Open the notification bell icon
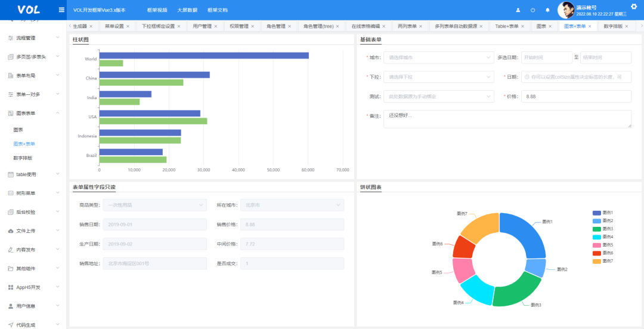Viewport: 644px width, 329px height. coord(547,10)
